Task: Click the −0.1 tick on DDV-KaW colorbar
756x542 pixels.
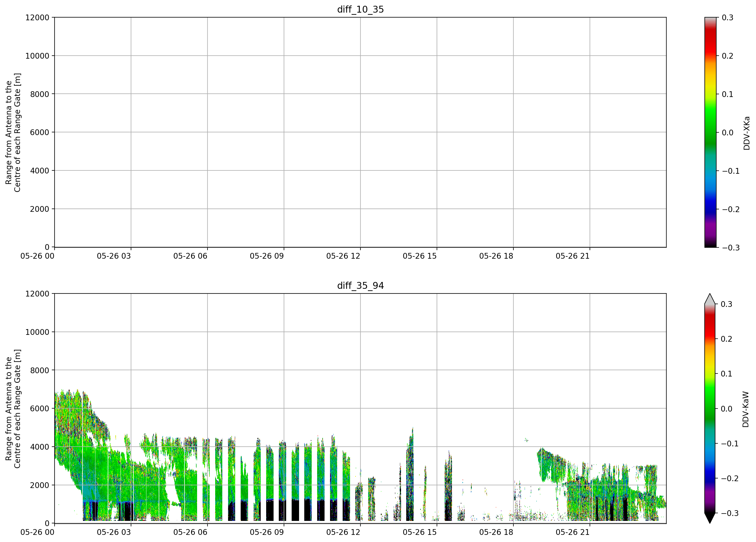Action: [x=730, y=443]
